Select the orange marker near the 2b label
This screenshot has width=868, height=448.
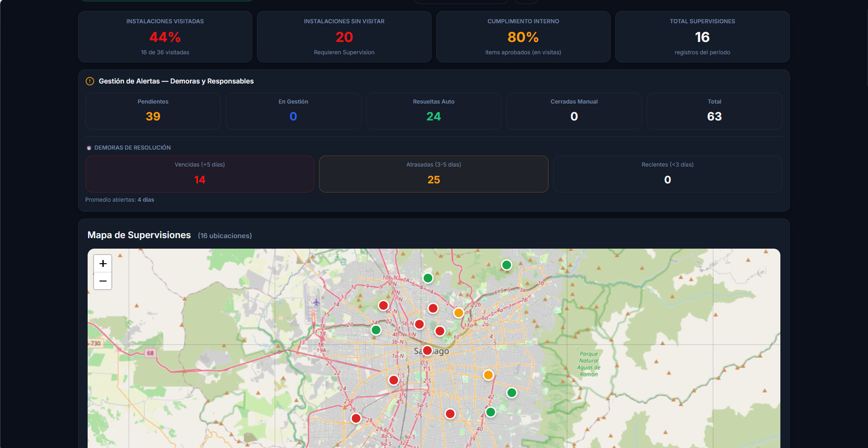coord(459,313)
